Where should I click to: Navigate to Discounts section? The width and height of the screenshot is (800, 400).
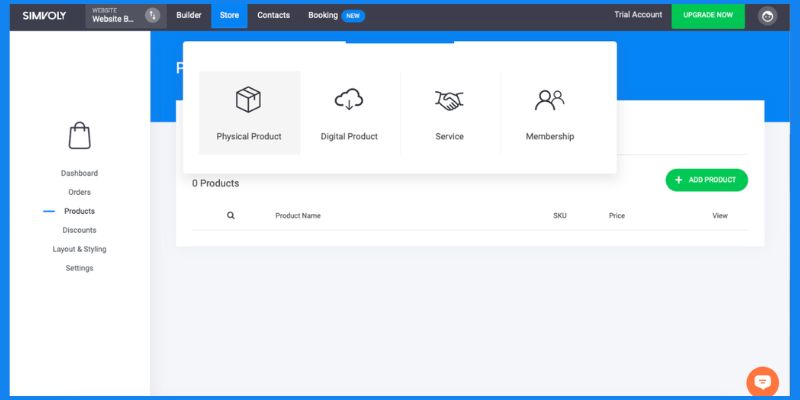(x=79, y=230)
